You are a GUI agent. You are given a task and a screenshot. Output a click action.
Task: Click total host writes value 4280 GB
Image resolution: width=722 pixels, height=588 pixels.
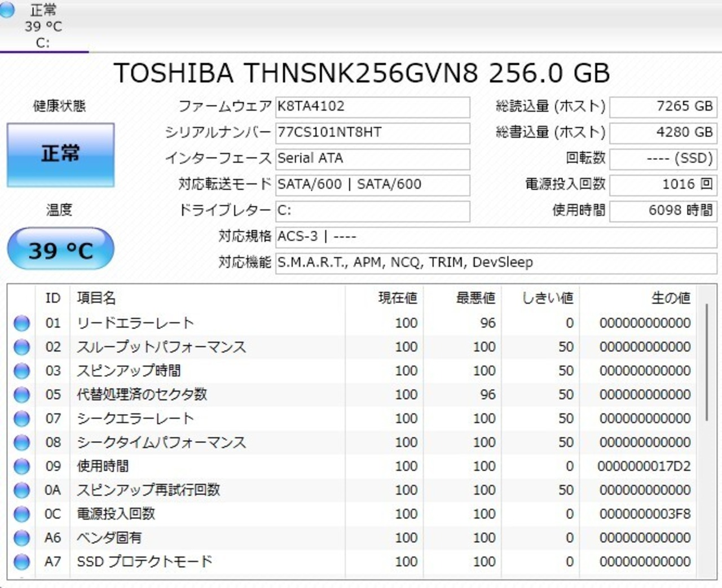click(663, 133)
